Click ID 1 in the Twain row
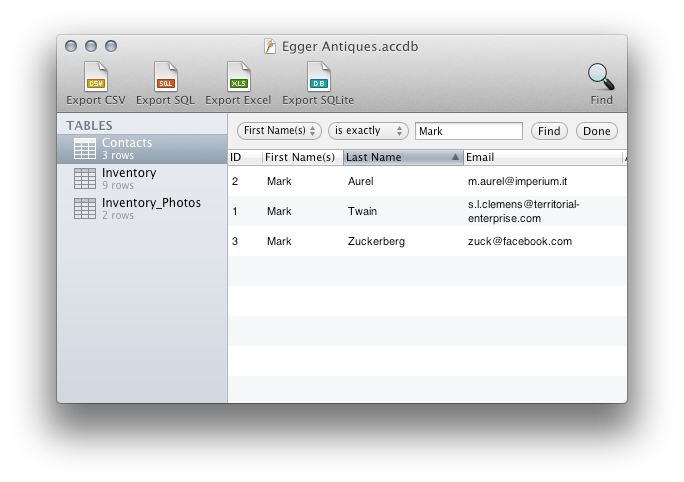 pyautogui.click(x=235, y=211)
